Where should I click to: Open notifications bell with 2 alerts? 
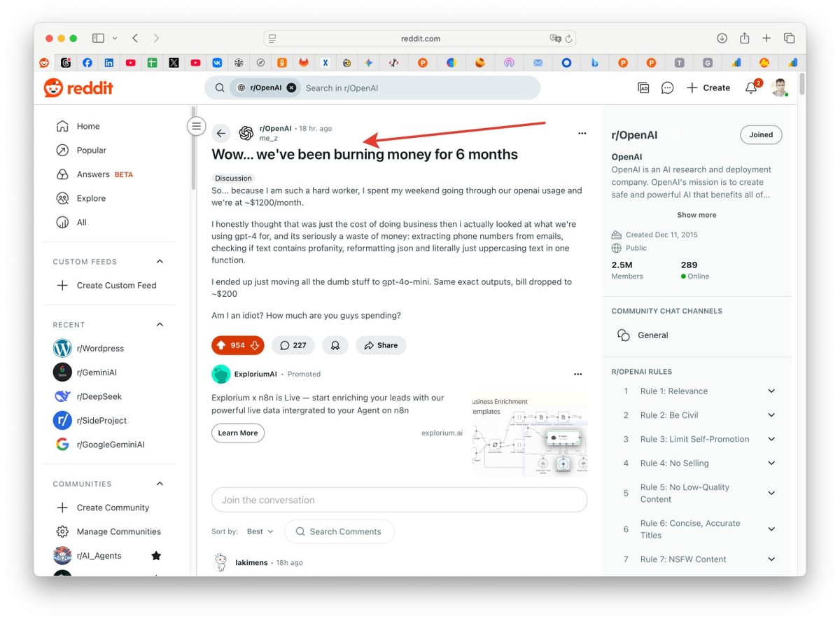click(x=751, y=88)
